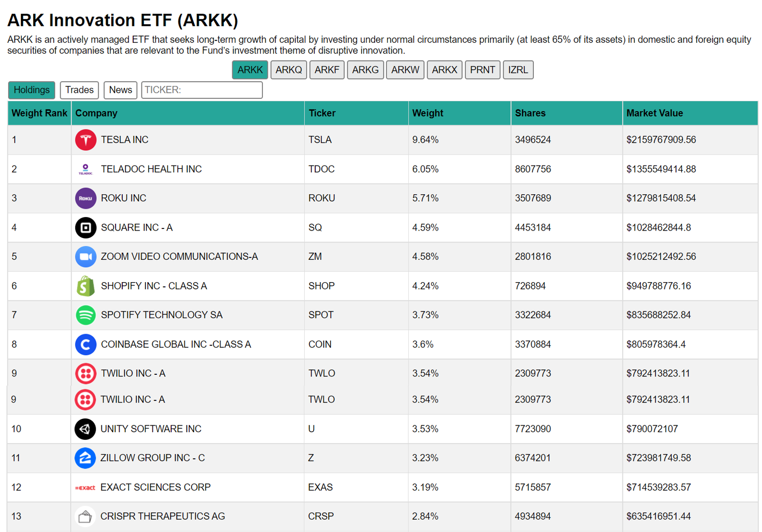Screen dimensions: 762x532
Task: Switch to the ARKG fund tab
Action: tap(365, 70)
